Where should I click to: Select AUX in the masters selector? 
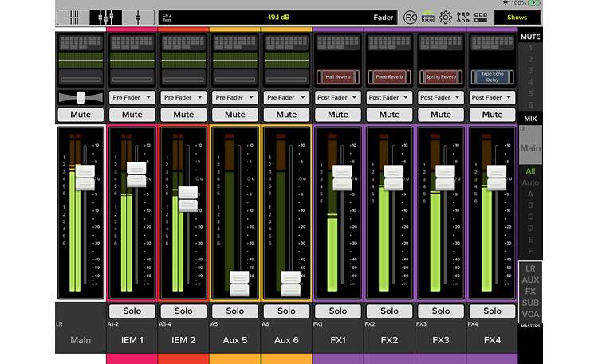coord(530,280)
